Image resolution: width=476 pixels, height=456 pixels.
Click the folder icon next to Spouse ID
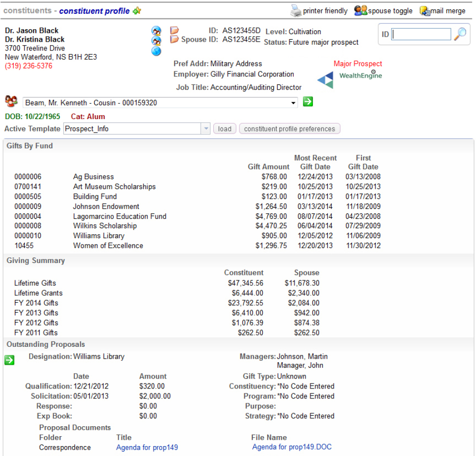tap(174, 40)
